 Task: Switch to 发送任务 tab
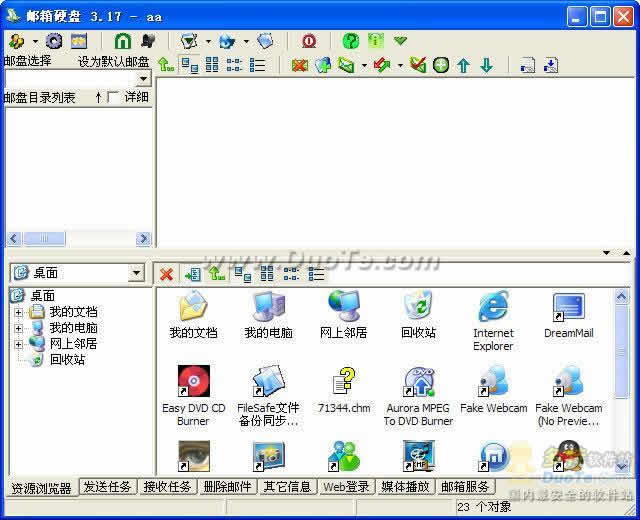click(107, 487)
